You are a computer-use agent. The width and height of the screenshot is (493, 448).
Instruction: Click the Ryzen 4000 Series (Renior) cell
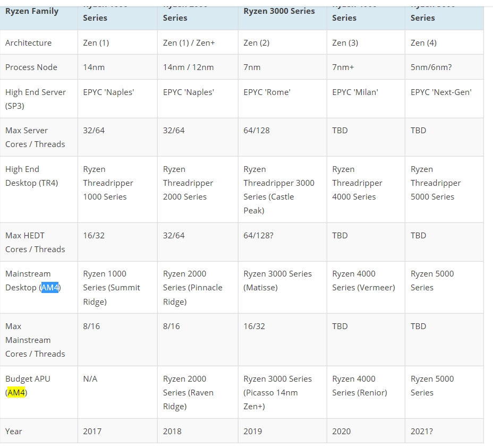[360, 386]
